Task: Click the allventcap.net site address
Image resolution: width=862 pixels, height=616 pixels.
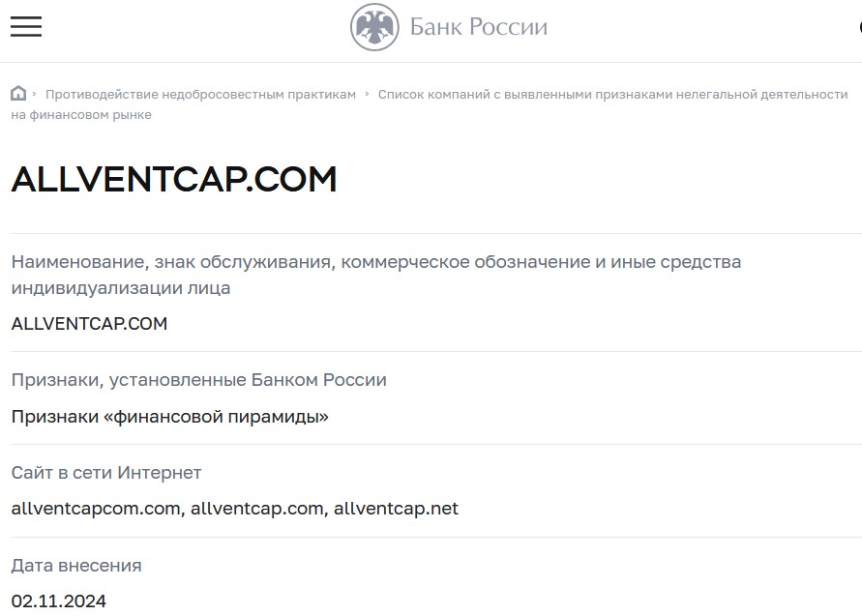Action: pos(396,509)
